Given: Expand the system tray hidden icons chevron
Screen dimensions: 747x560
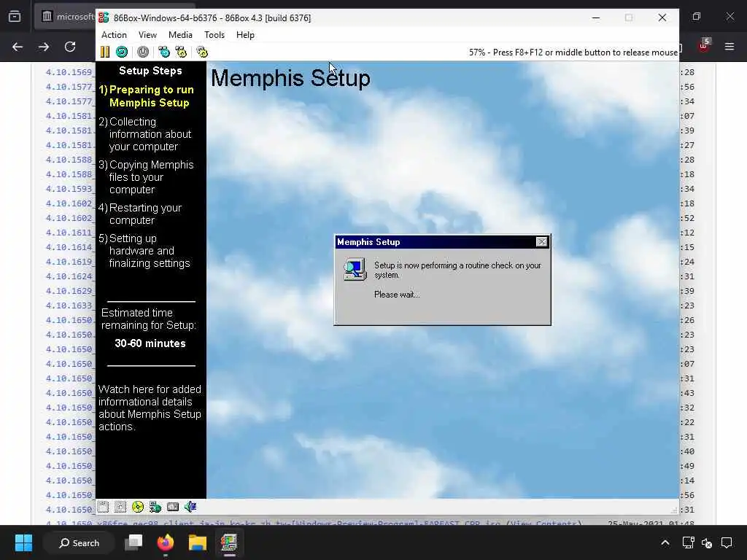Looking at the screenshot, I should pyautogui.click(x=665, y=542).
